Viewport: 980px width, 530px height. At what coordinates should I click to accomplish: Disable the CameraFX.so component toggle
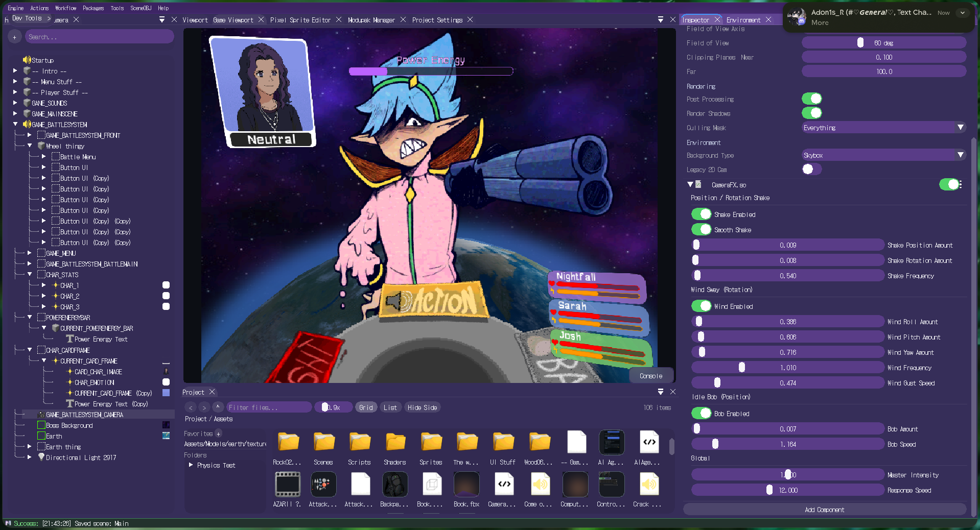coord(949,184)
